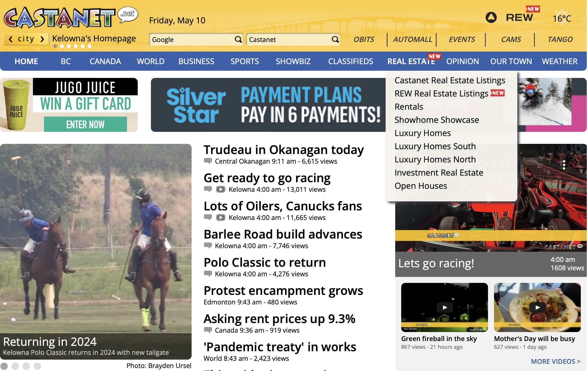The height and width of the screenshot is (371, 588).
Task: Select the first city page dot under Kelowna's Homepage
Action: point(55,46)
